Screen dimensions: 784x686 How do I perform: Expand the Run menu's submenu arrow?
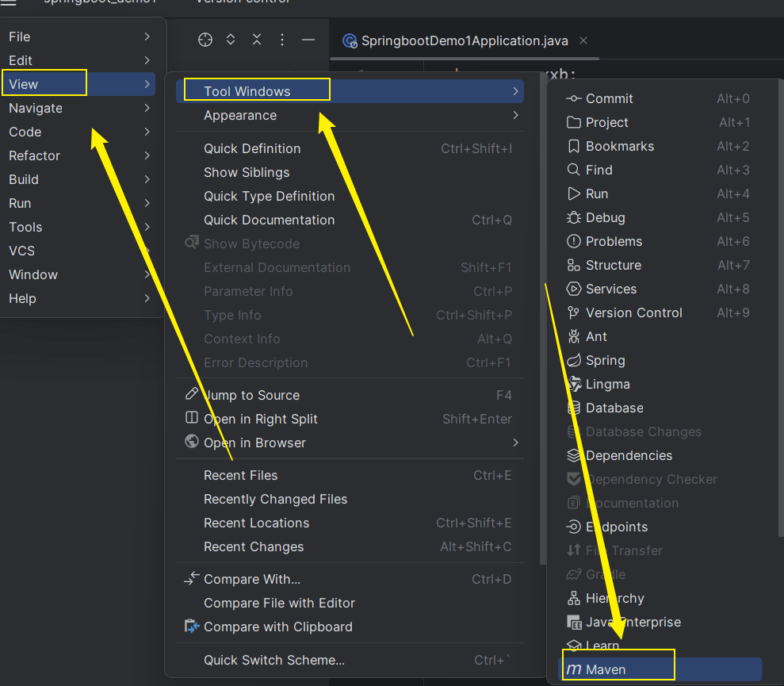pos(147,203)
